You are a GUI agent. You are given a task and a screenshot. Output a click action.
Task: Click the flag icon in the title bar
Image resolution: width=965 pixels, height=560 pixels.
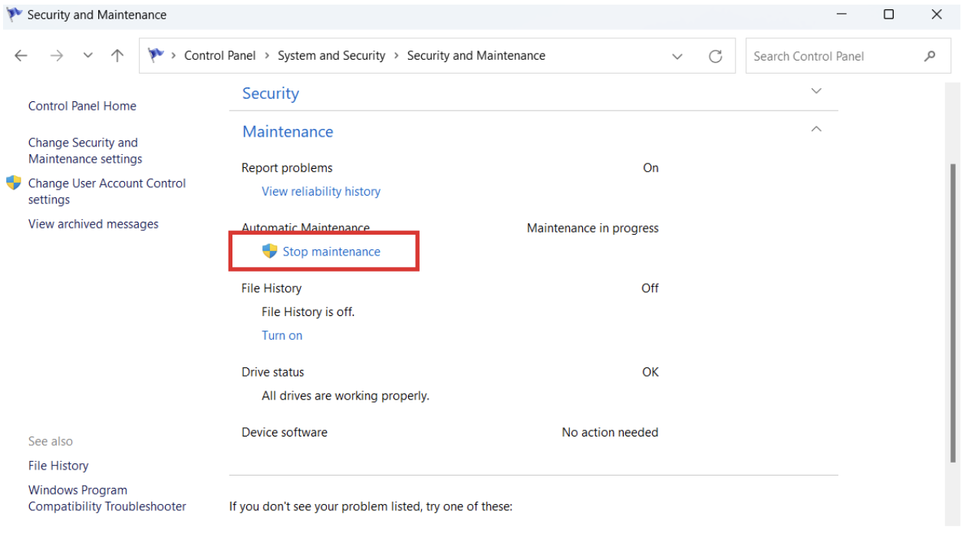pos(12,14)
